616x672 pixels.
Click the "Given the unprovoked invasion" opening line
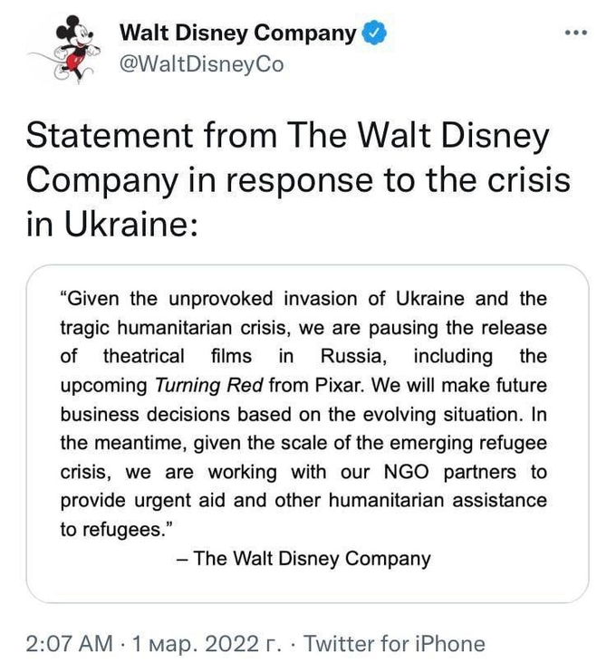(x=208, y=299)
